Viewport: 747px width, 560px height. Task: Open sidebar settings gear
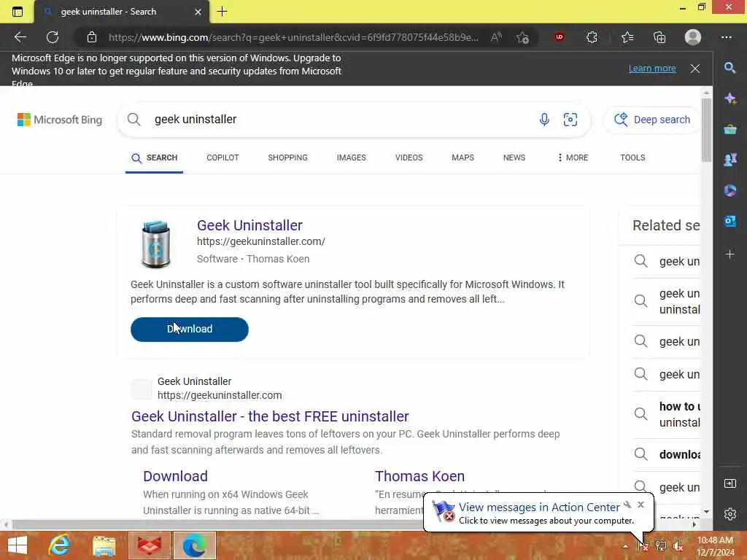729,514
